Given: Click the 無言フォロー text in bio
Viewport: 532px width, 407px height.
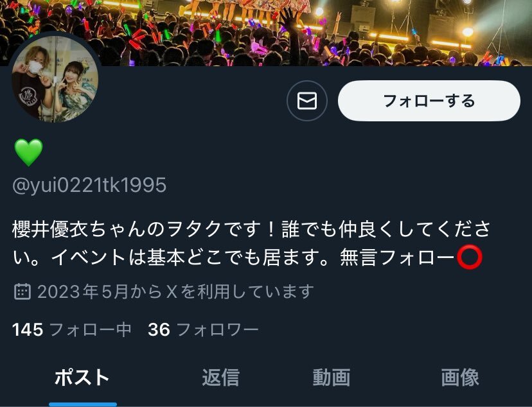Looking at the screenshot, I should (x=397, y=257).
